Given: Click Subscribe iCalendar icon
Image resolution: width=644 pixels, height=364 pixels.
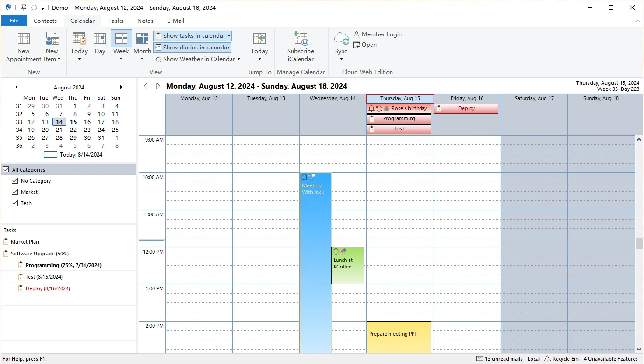Looking at the screenshot, I should click(301, 38).
